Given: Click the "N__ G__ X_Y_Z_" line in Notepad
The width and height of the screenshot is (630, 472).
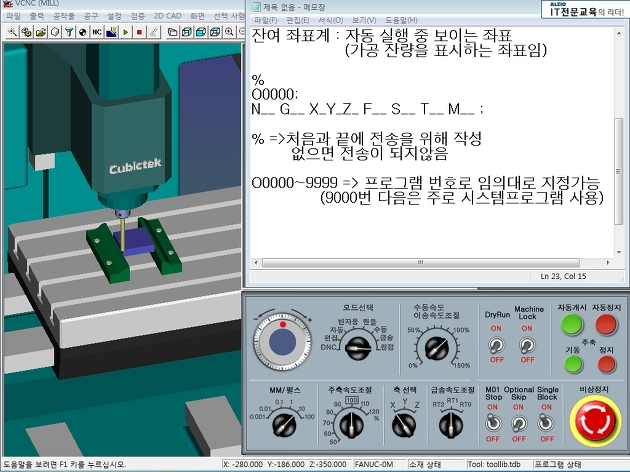Looking at the screenshot, I should tap(367, 109).
